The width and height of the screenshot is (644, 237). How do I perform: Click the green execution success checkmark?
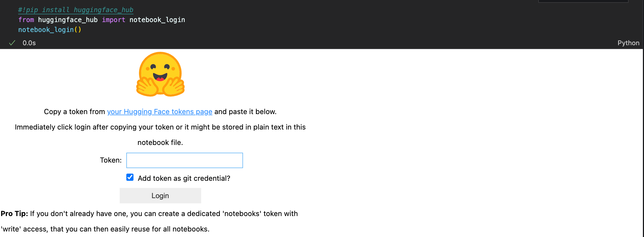point(12,43)
